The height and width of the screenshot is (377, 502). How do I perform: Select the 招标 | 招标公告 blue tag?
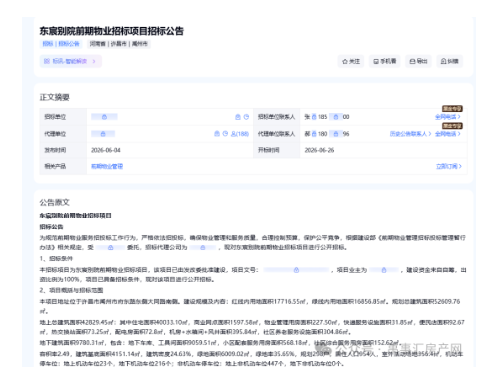[x=61, y=44]
